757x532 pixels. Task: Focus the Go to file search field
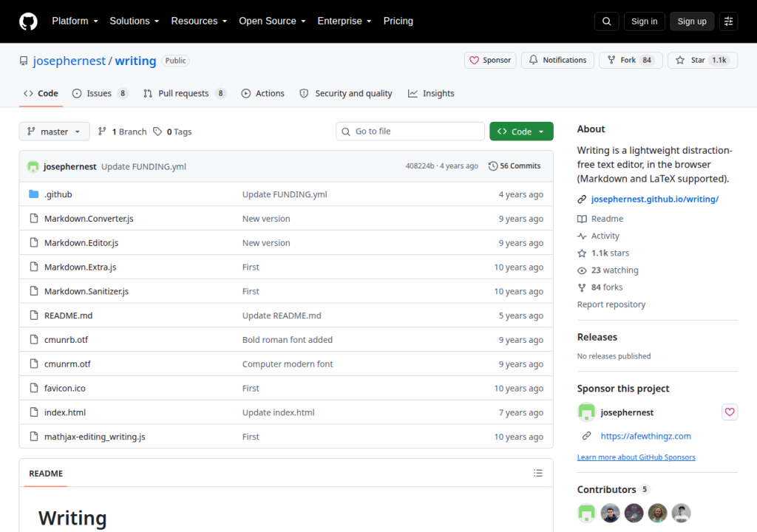(410, 132)
